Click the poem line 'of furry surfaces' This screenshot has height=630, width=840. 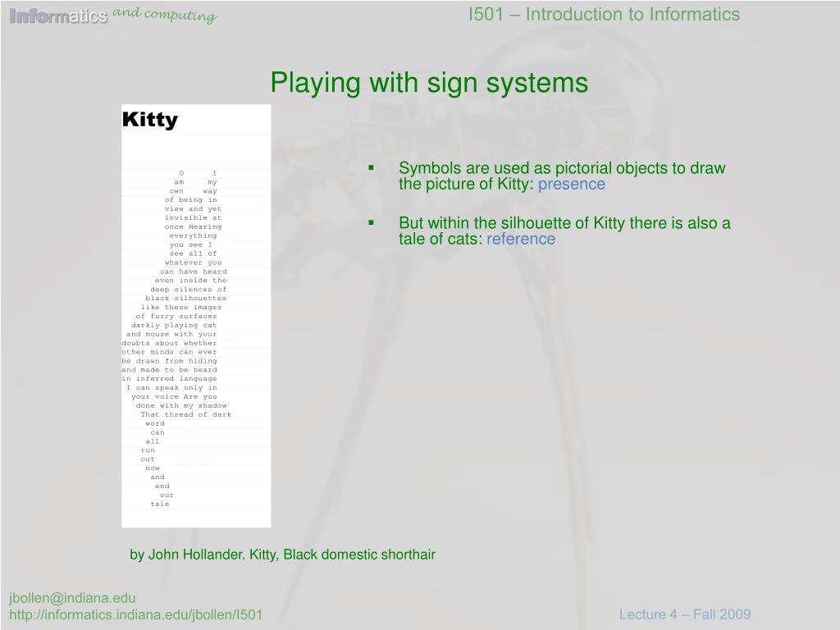[176, 316]
